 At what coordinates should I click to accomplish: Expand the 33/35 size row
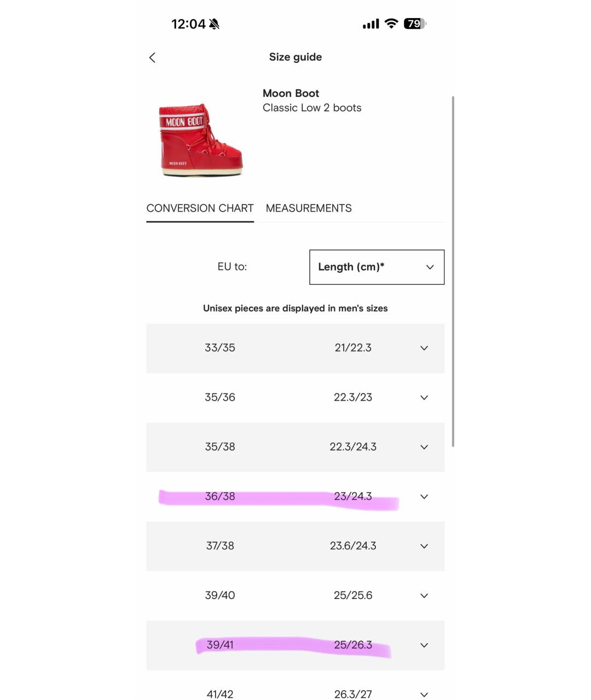click(424, 348)
